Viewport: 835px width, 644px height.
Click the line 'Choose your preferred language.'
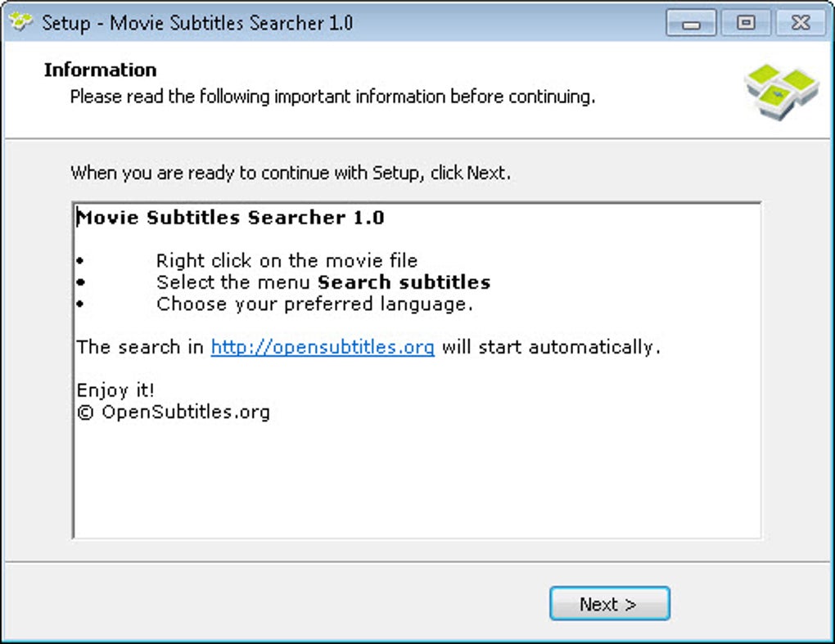[315, 304]
